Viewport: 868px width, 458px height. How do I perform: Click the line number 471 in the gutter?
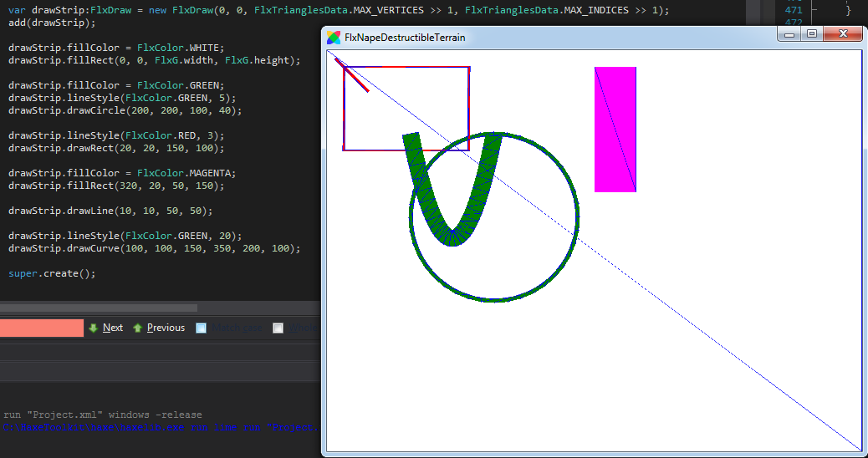point(794,10)
